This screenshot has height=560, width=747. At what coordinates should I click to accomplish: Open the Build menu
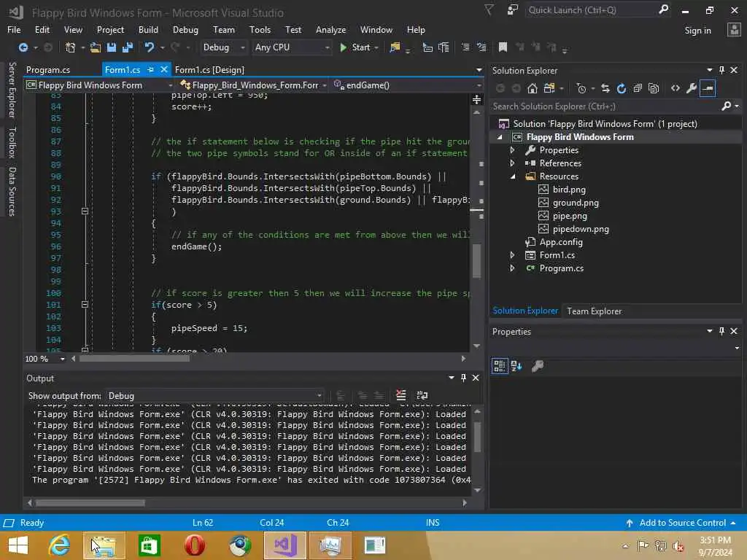click(148, 29)
